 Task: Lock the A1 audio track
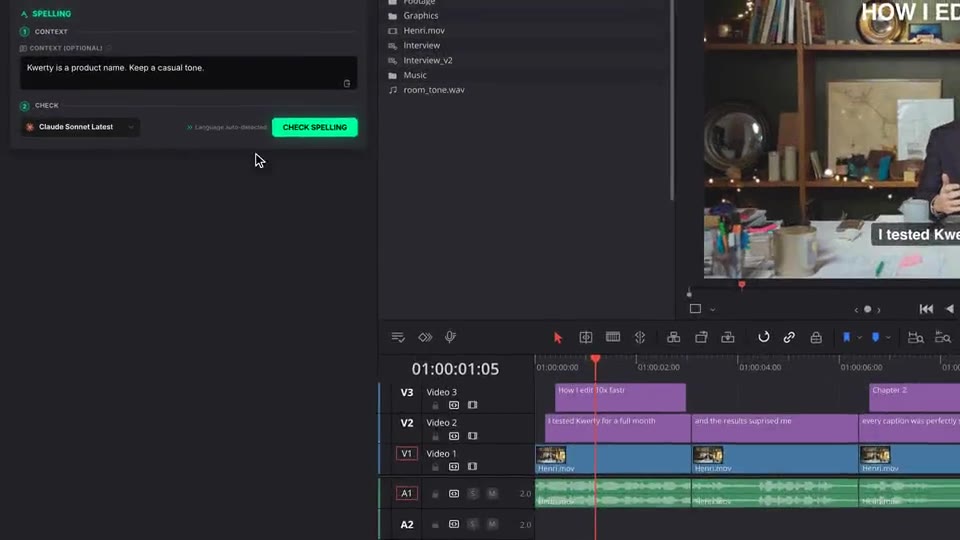pos(435,493)
